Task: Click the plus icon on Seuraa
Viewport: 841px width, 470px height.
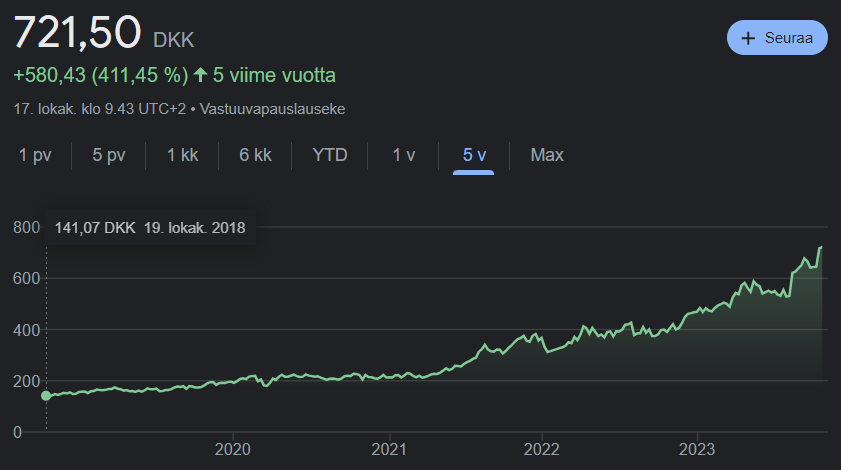Action: tap(748, 39)
